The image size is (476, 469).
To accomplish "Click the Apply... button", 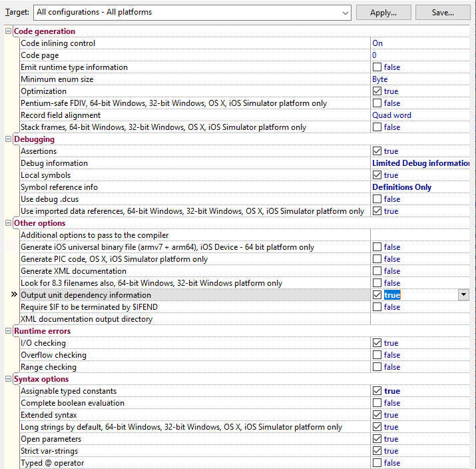I will pos(383,12).
